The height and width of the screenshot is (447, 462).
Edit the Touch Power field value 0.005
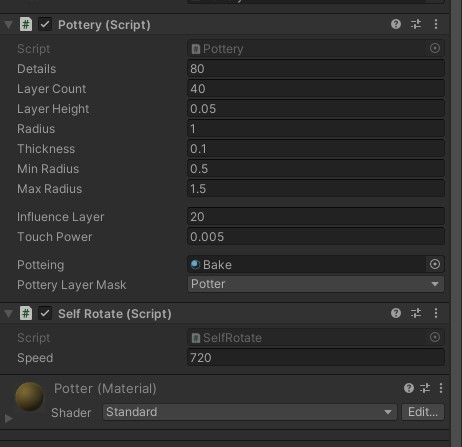(x=316, y=237)
